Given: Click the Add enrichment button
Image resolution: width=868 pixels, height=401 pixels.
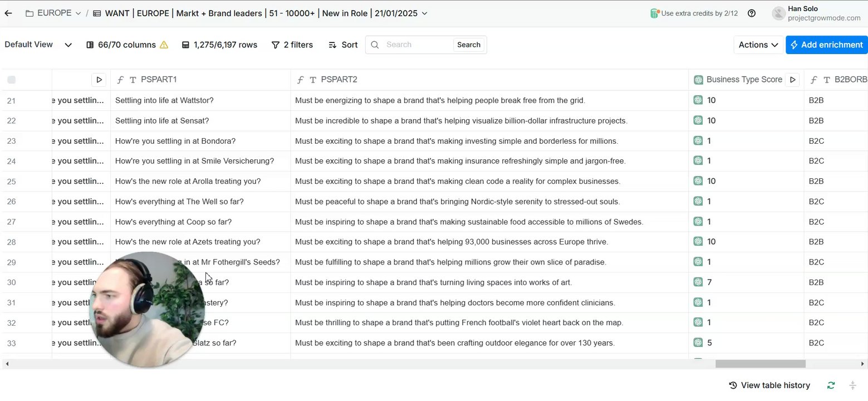Looking at the screenshot, I should coord(826,45).
